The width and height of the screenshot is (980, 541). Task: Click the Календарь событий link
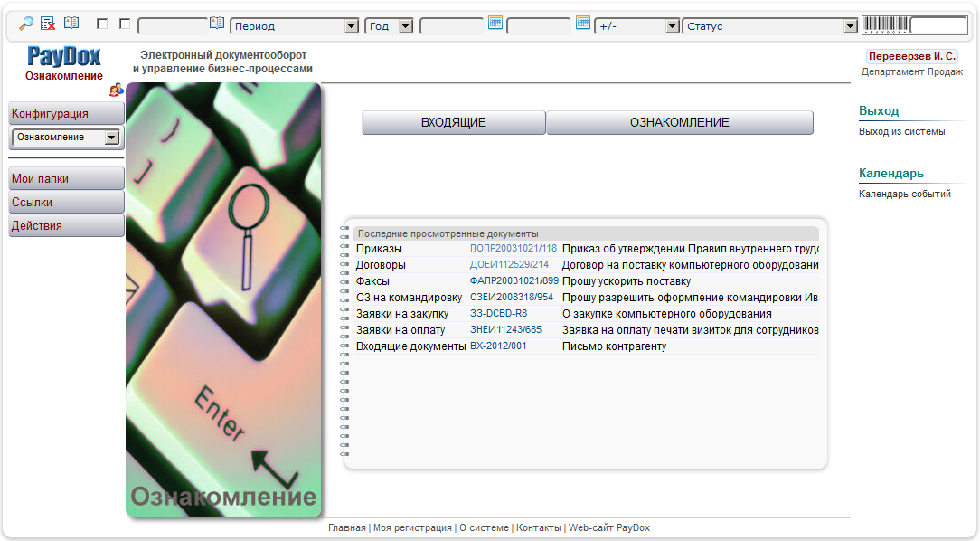(904, 194)
